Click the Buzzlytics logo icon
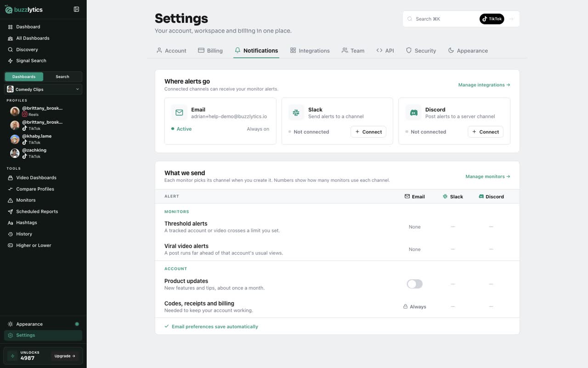The width and height of the screenshot is (588, 368). (9, 10)
